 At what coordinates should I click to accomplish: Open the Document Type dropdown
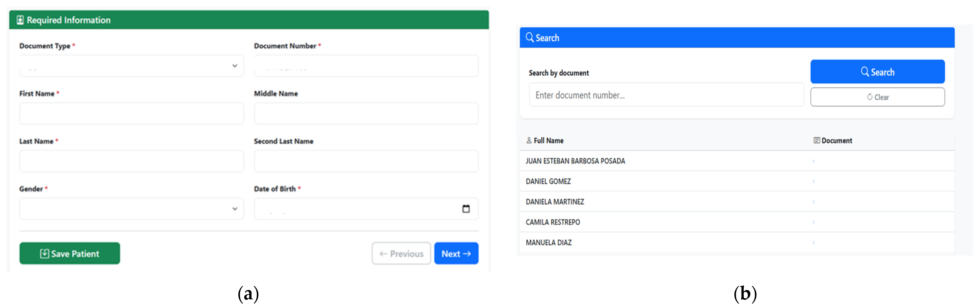[x=131, y=66]
